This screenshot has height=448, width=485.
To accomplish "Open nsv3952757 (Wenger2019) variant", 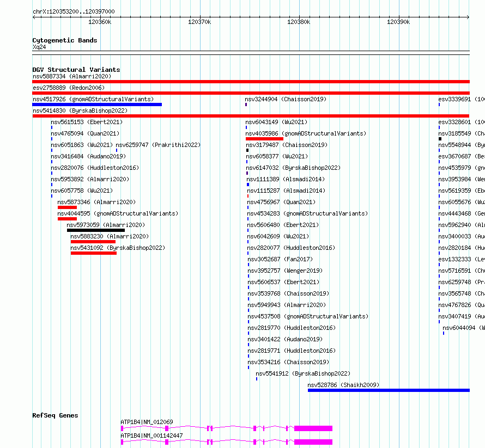I will (286, 271).
